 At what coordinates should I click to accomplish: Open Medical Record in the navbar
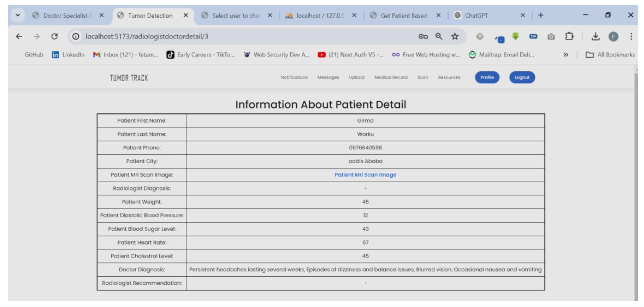(391, 77)
